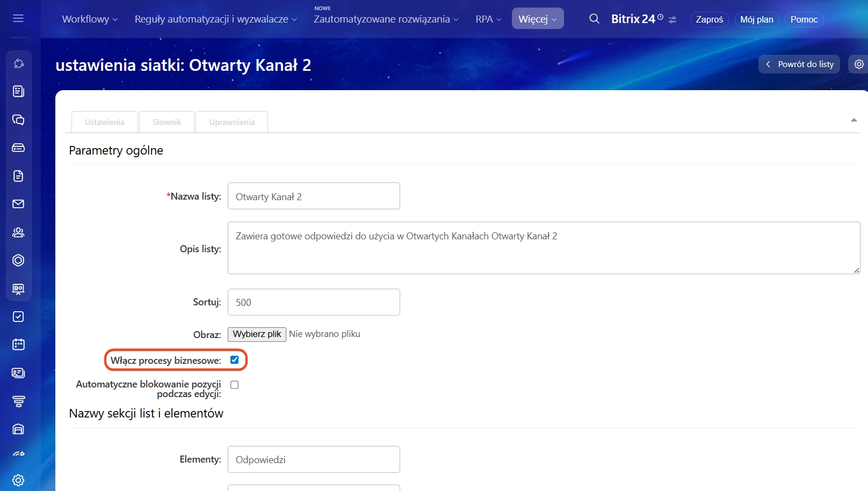
Task: Click Wybierz plik to choose an image
Action: (x=257, y=334)
